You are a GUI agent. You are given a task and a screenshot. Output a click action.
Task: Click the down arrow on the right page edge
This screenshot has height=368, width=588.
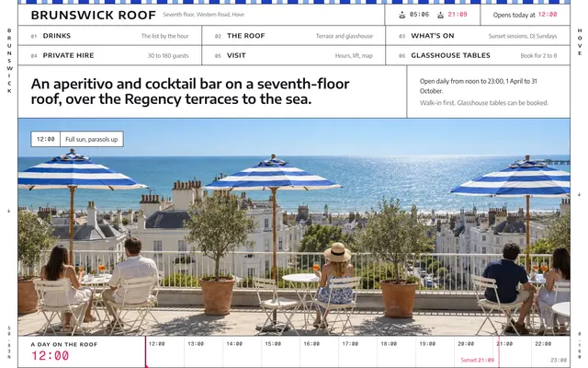click(580, 194)
